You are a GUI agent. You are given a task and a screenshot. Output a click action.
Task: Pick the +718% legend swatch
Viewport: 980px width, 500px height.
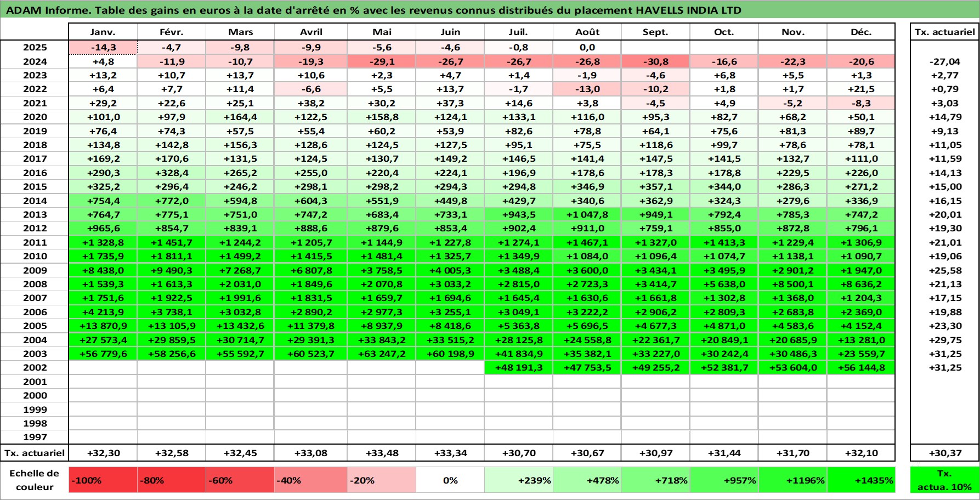[655, 480]
